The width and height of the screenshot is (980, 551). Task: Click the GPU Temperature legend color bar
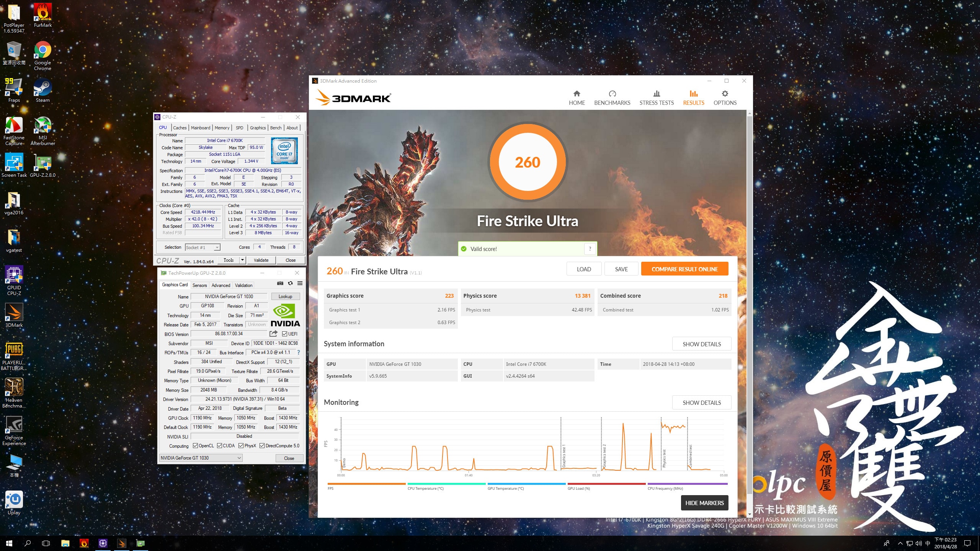526,484
